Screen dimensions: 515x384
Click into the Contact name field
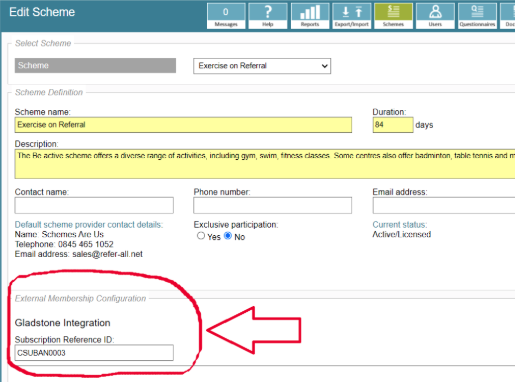click(x=94, y=205)
